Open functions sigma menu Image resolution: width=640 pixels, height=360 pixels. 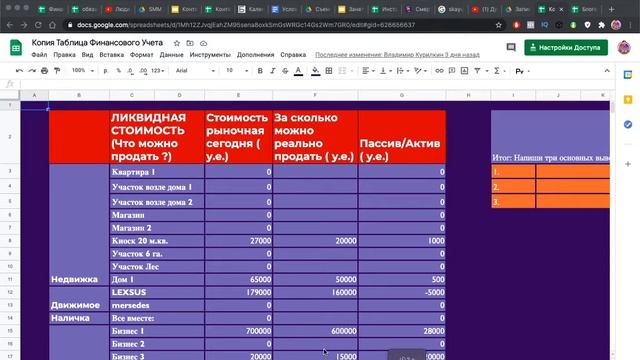(x=497, y=71)
